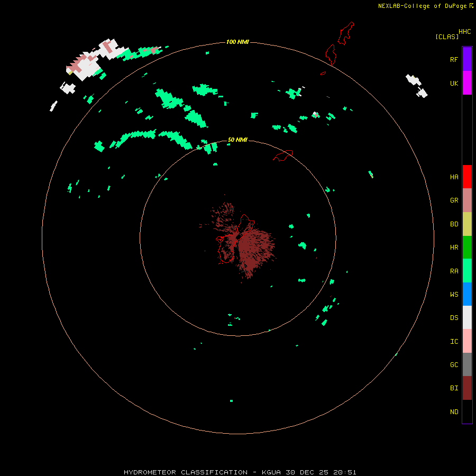Click the RA light green legend swatch
The height and width of the screenshot is (476, 476).
click(467, 271)
